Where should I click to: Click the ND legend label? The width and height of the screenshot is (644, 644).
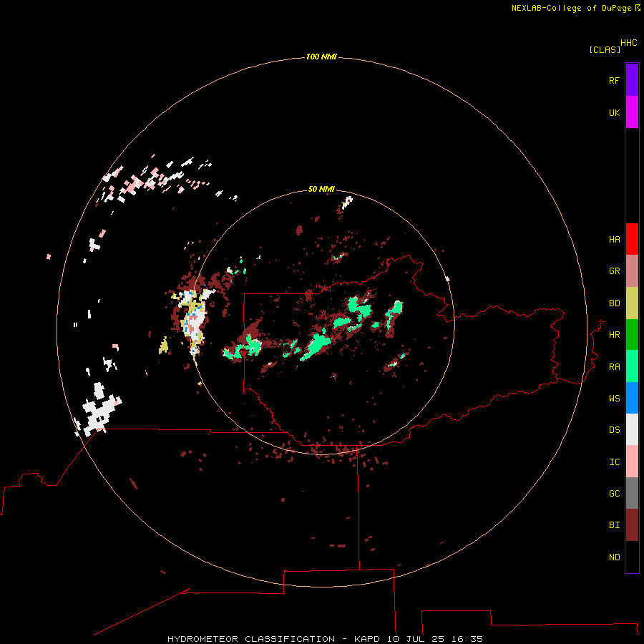point(614,557)
